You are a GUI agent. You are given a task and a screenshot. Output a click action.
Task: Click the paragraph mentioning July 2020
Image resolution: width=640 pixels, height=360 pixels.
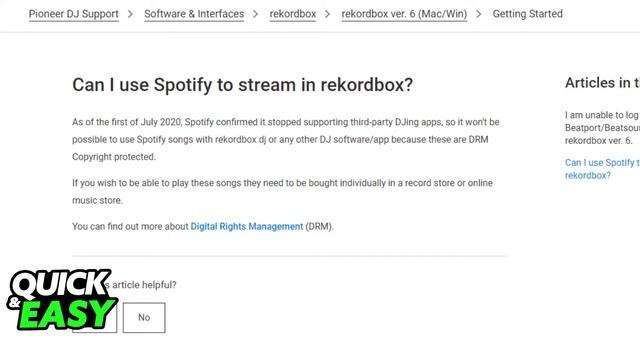tap(286, 140)
